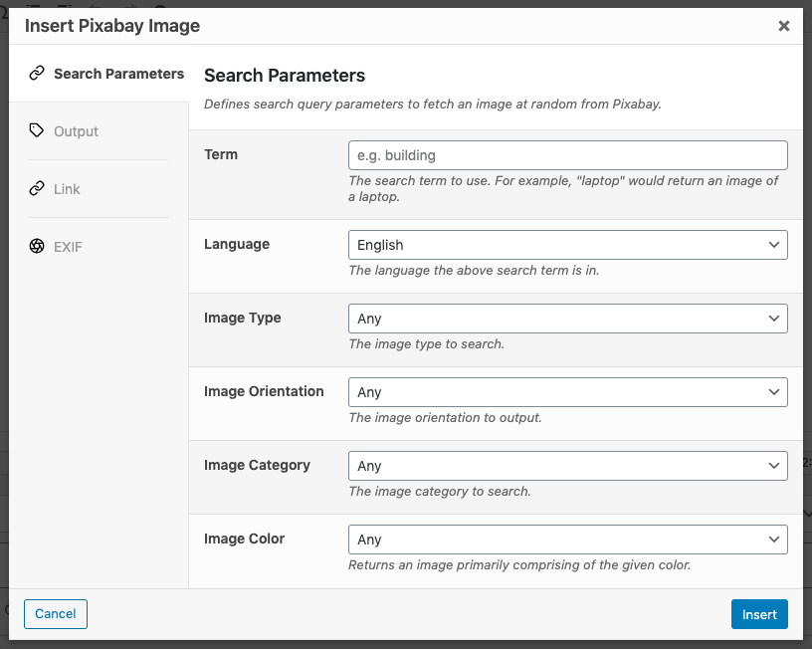Click the Term field label
812x649 pixels.
221,154
